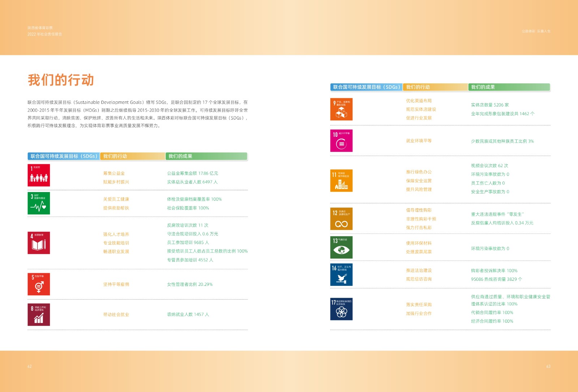The width and height of the screenshot is (578, 392).
Task: Select the text 反腐倡廉人均培训投入 0.34 万元
Action: pyautogui.click(x=502, y=223)
